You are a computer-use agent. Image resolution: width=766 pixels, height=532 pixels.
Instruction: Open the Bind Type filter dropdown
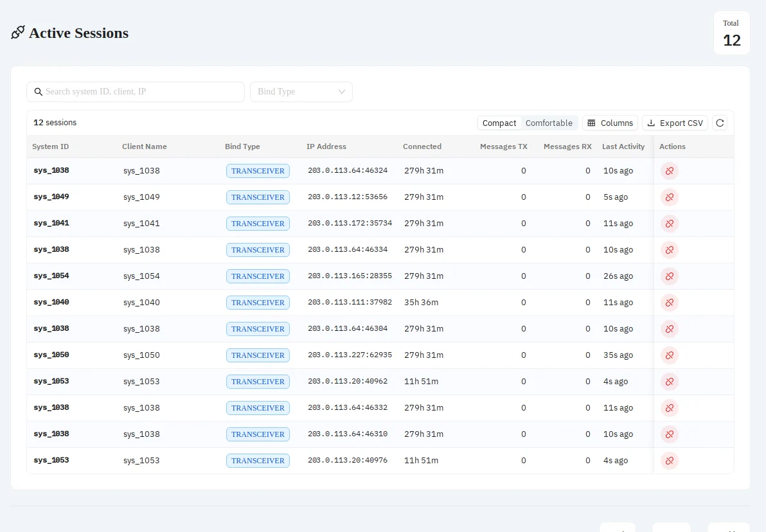coord(301,92)
